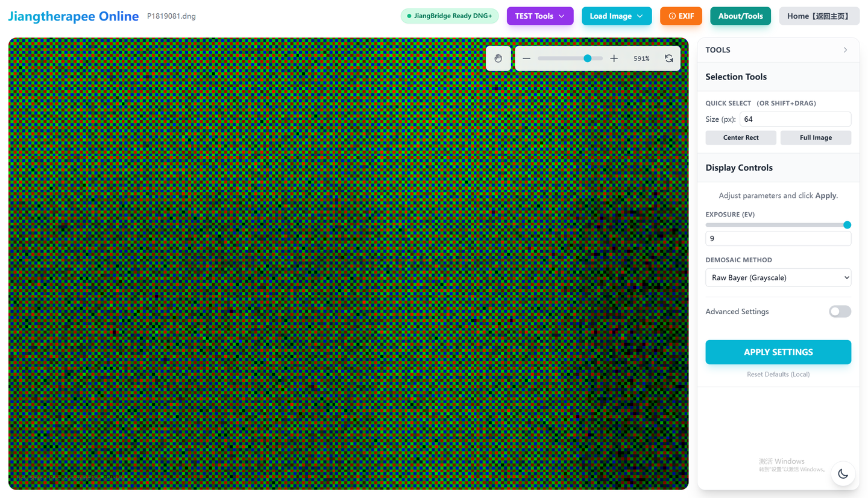The image size is (868, 498).
Task: Click APPLY SETTINGS
Action: 778,351
